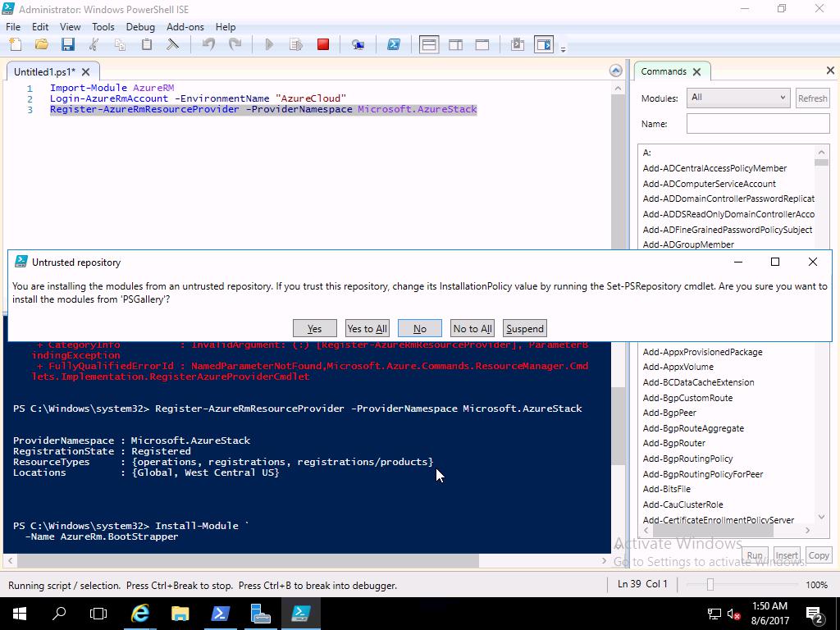Image resolution: width=840 pixels, height=630 pixels.
Task: Open the Tools menu
Action: [x=103, y=27]
